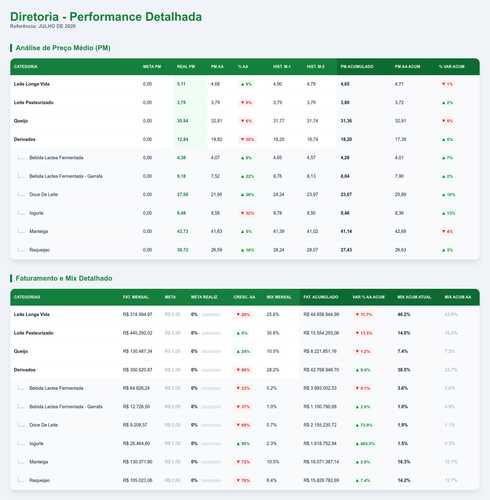490x500 pixels.
Task: Click the monthly revenue R$ 445.292,02
Action: (x=137, y=333)
